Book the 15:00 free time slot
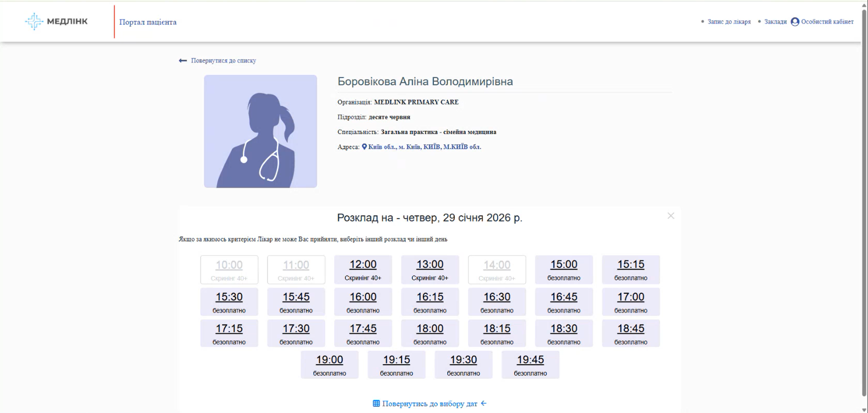 564,270
